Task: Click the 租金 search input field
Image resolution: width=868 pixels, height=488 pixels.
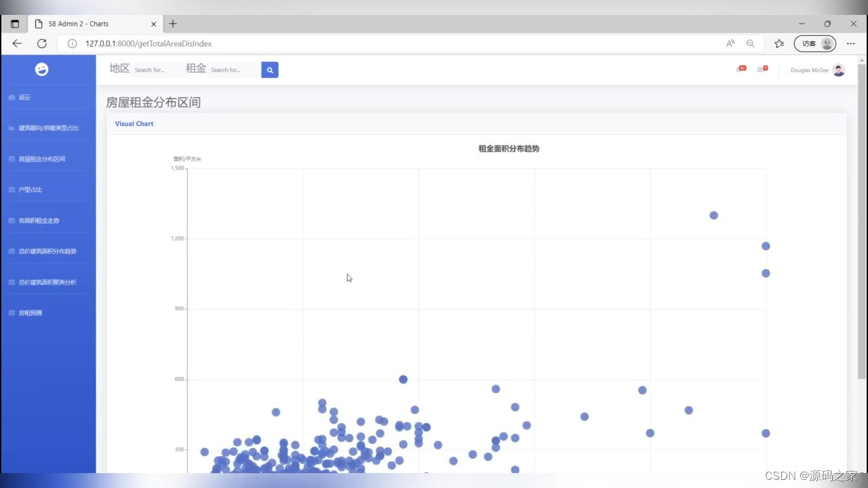Action: (234, 70)
